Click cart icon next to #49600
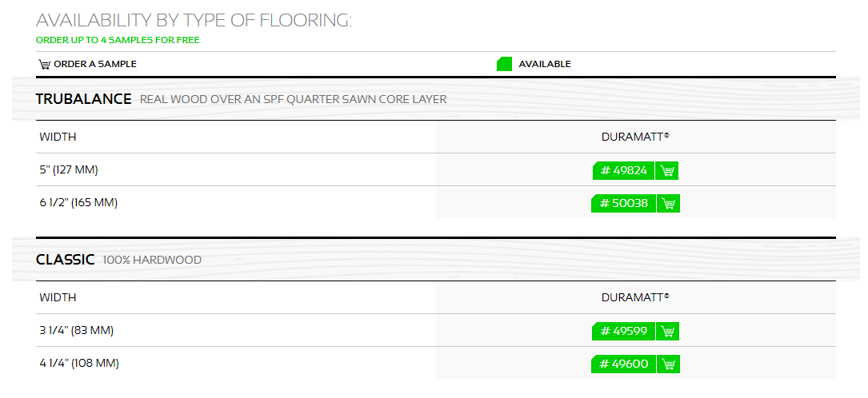The width and height of the screenshot is (868, 398). coord(669,364)
